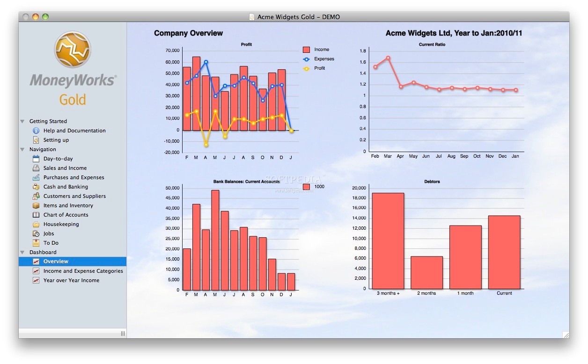Click the Profit legend yellow marker
The image size is (588, 364).
pyautogui.click(x=307, y=68)
